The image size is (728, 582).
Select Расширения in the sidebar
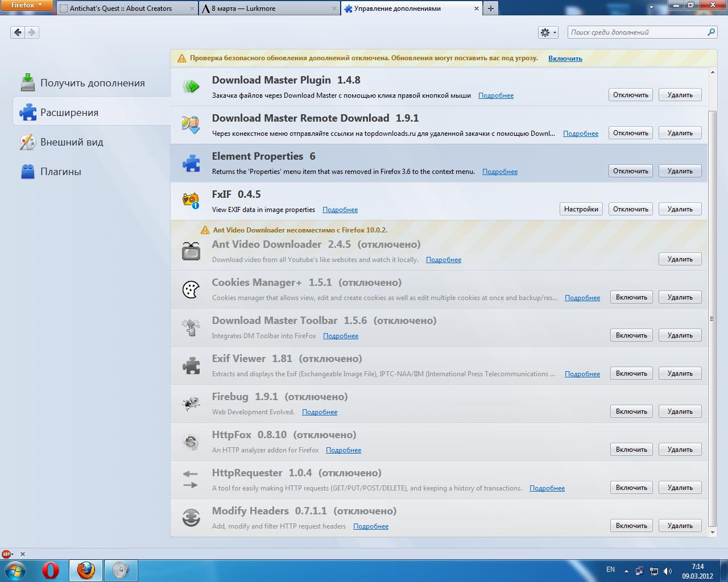pyautogui.click(x=92, y=113)
